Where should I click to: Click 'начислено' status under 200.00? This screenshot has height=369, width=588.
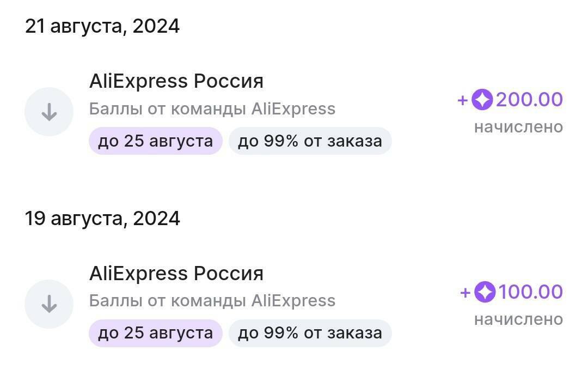518,127
